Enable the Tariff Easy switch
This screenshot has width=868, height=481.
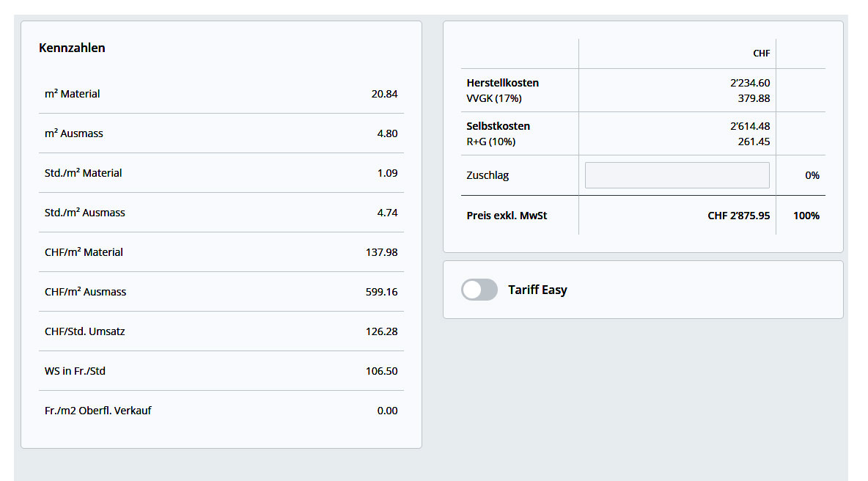point(479,290)
